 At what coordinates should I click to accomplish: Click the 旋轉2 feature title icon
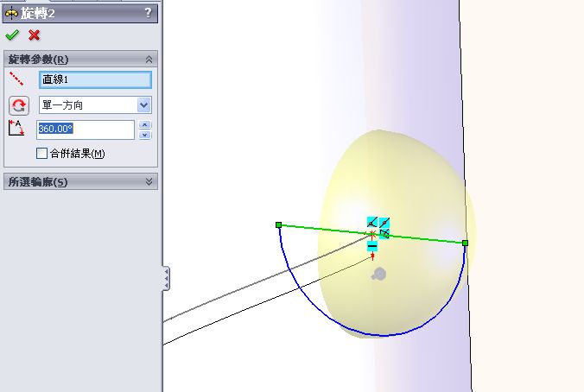[x=12, y=14]
